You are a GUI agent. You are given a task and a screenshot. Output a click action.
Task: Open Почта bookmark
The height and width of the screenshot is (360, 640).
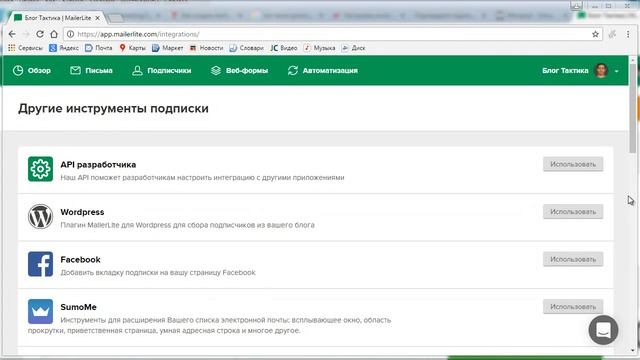(98, 48)
